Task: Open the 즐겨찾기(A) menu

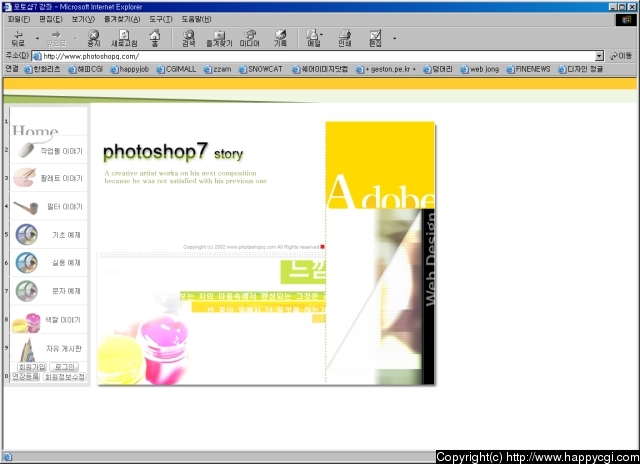Action: click(x=122, y=19)
